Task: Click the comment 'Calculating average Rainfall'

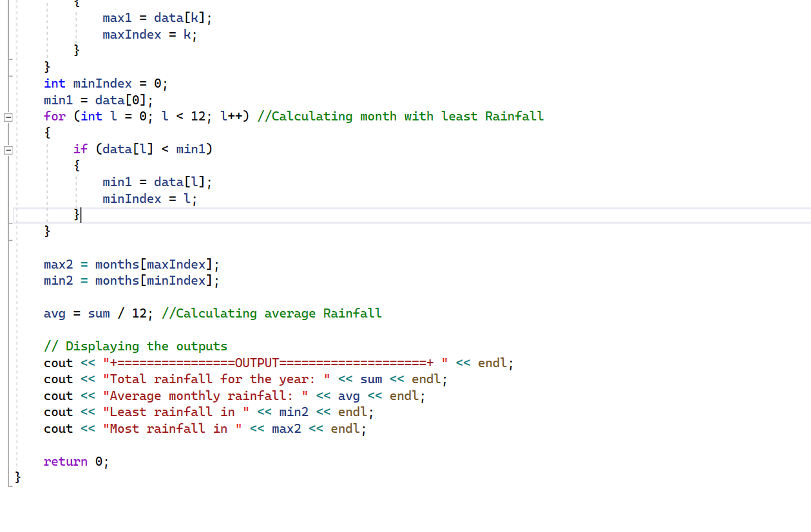Action: tap(279, 314)
